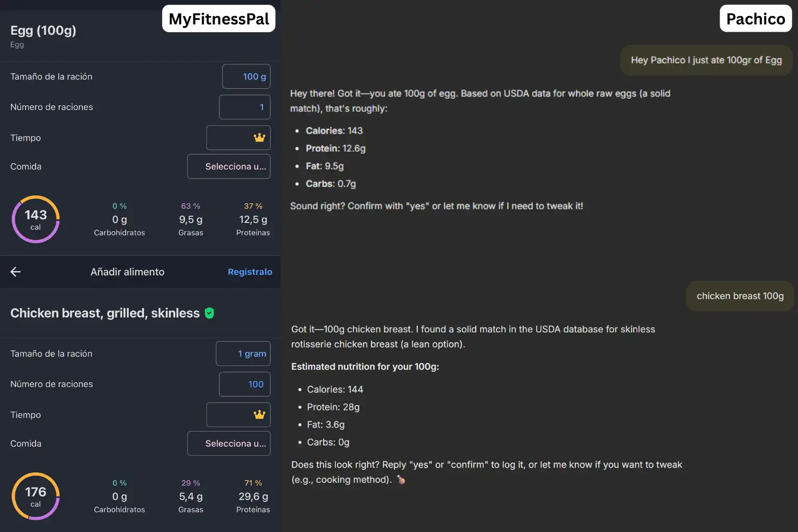Click the 176 cal ring for Chicken breast
This screenshot has height=532, width=798.
point(36,496)
